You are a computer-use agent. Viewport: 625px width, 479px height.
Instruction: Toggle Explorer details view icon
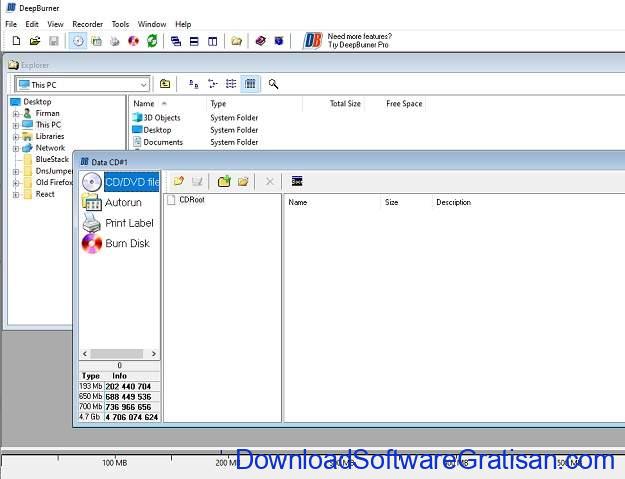click(250, 84)
